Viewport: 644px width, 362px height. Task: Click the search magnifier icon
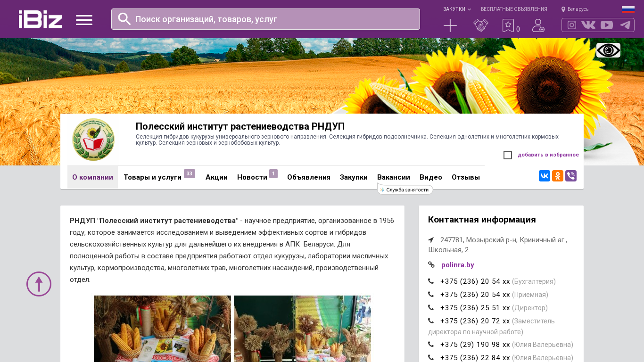(124, 19)
